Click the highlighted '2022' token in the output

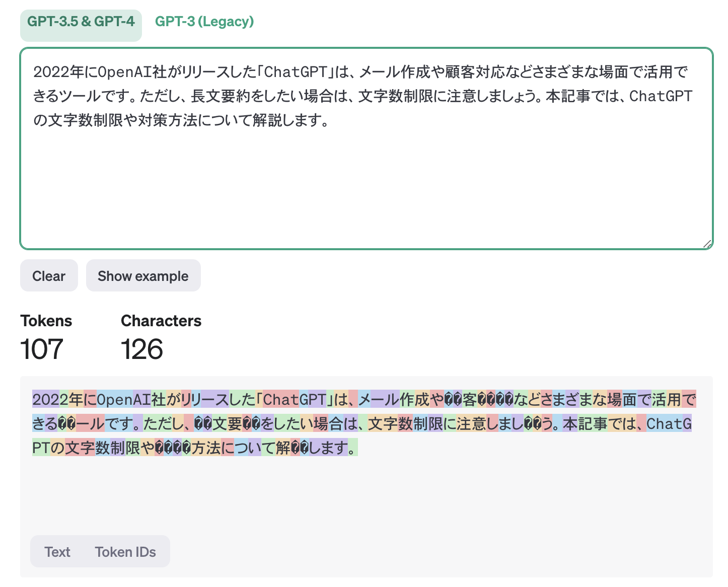point(46,400)
